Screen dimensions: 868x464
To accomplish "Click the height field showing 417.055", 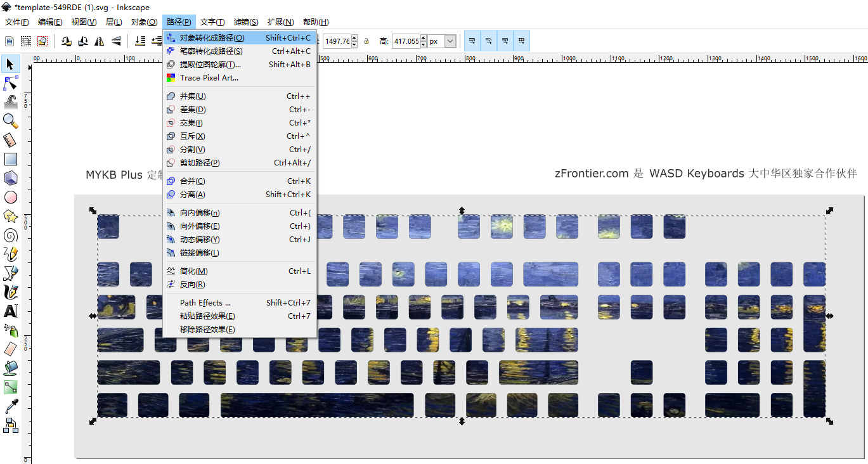I will click(406, 41).
